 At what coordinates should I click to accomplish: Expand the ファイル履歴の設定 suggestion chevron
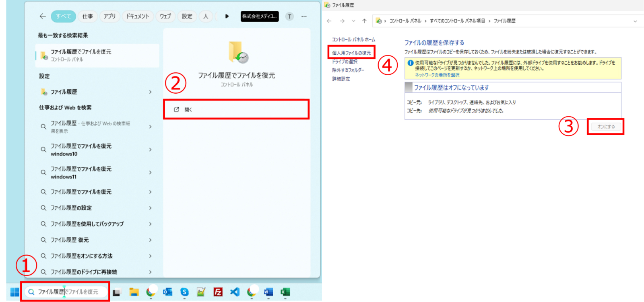[x=150, y=208]
